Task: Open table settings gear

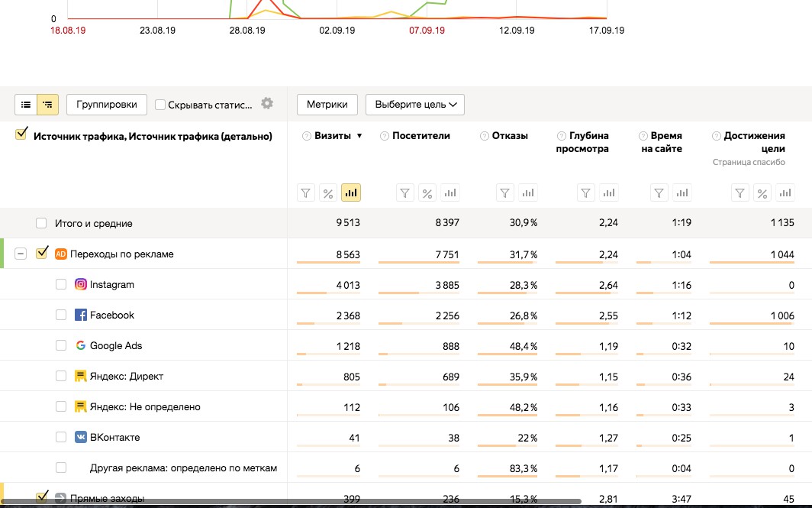Action: click(266, 104)
